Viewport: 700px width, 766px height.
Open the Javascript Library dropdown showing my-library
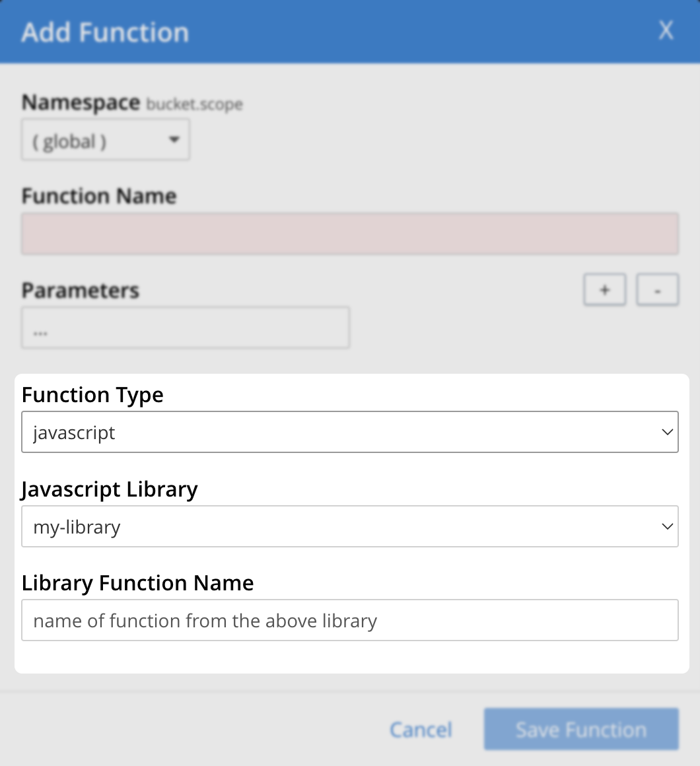click(x=350, y=526)
